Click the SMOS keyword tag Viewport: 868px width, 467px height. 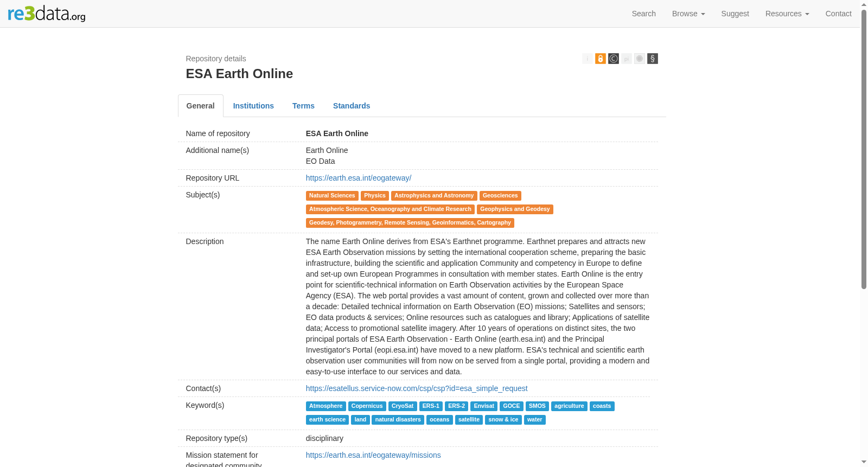(537, 406)
